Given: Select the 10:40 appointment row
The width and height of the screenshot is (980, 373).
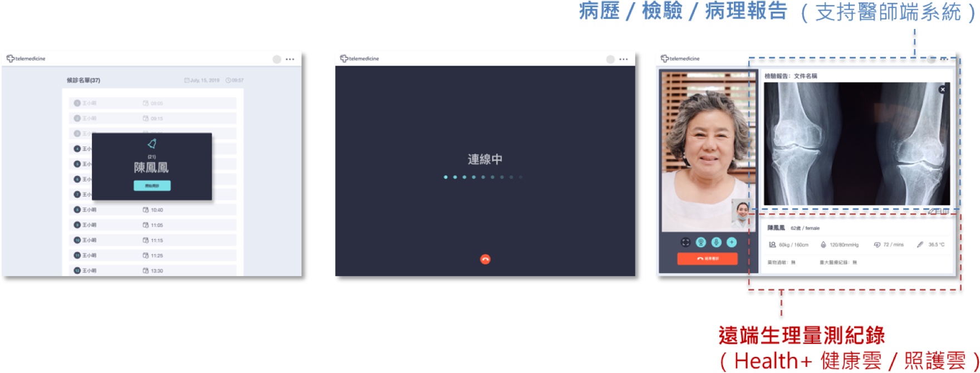Looking at the screenshot, I should pyautogui.click(x=153, y=210).
